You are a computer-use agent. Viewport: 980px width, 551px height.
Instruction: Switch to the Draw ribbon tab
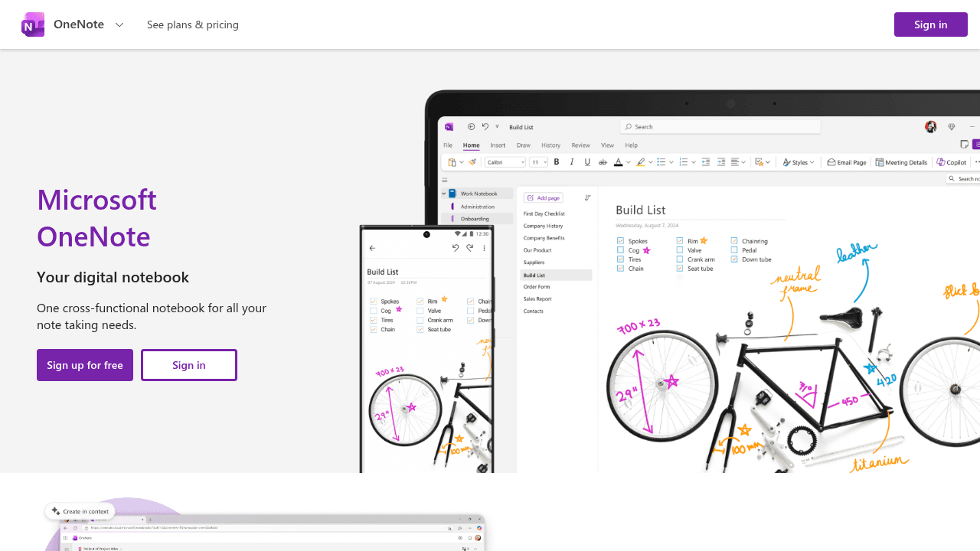(524, 145)
